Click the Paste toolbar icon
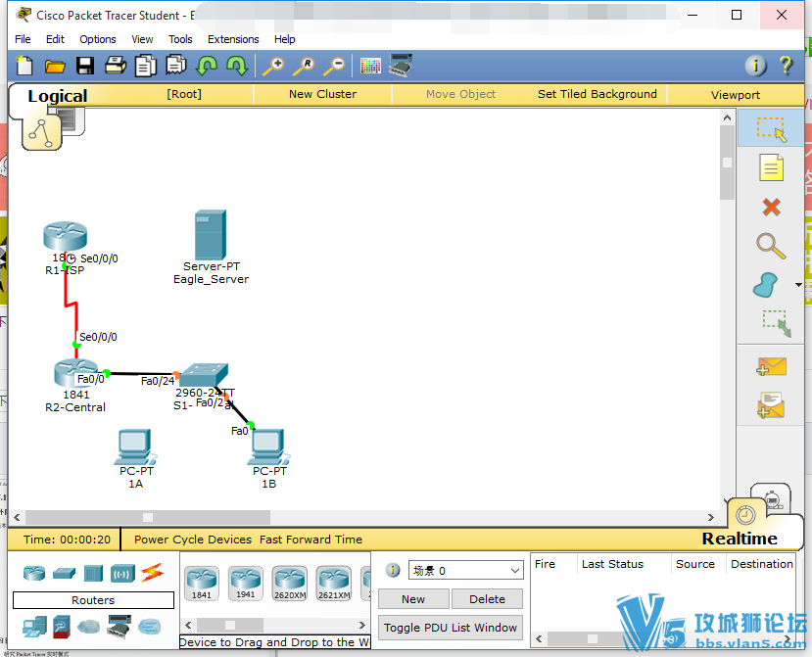 (x=176, y=66)
